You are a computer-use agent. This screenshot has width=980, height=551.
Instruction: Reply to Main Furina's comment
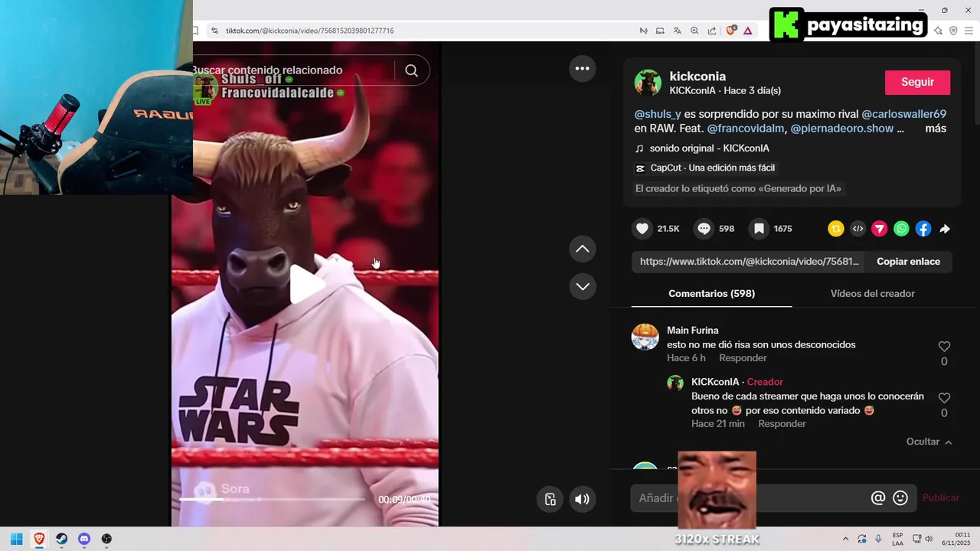pyautogui.click(x=743, y=358)
